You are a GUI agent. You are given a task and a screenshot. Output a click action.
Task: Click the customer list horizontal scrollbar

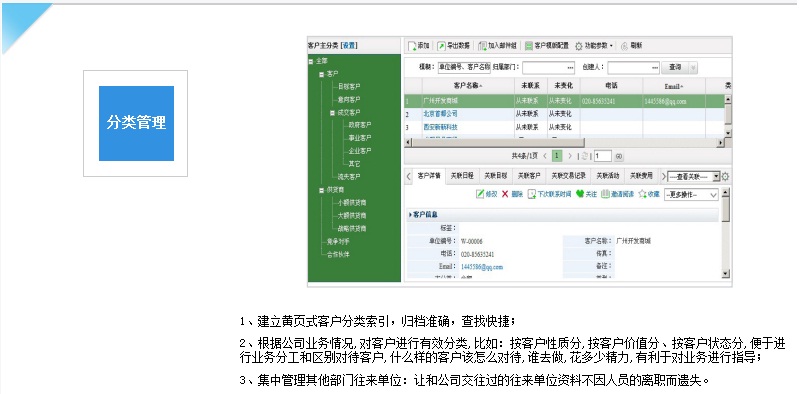coord(564,143)
